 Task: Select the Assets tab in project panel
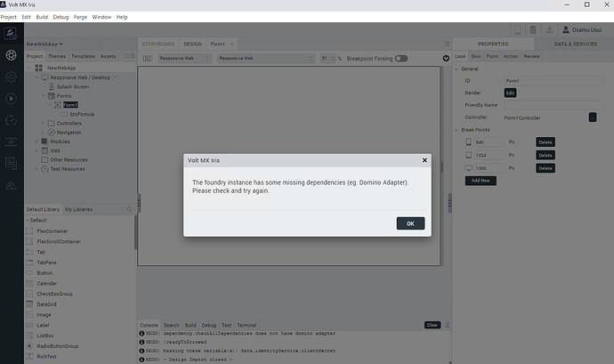108,56
